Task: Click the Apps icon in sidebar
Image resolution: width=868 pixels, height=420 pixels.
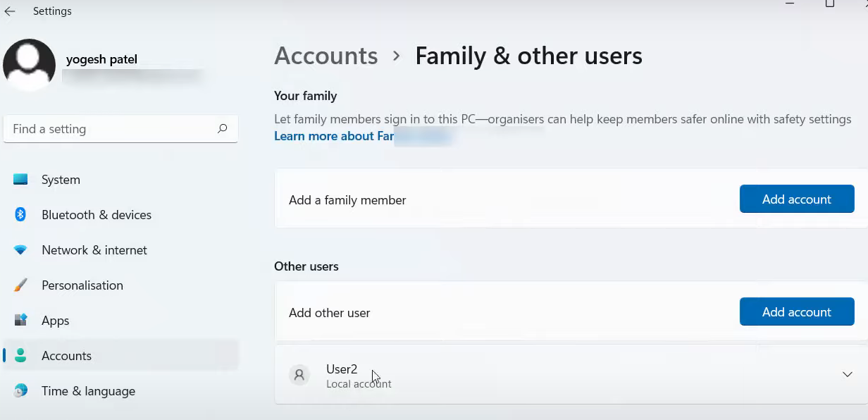Action: point(20,321)
